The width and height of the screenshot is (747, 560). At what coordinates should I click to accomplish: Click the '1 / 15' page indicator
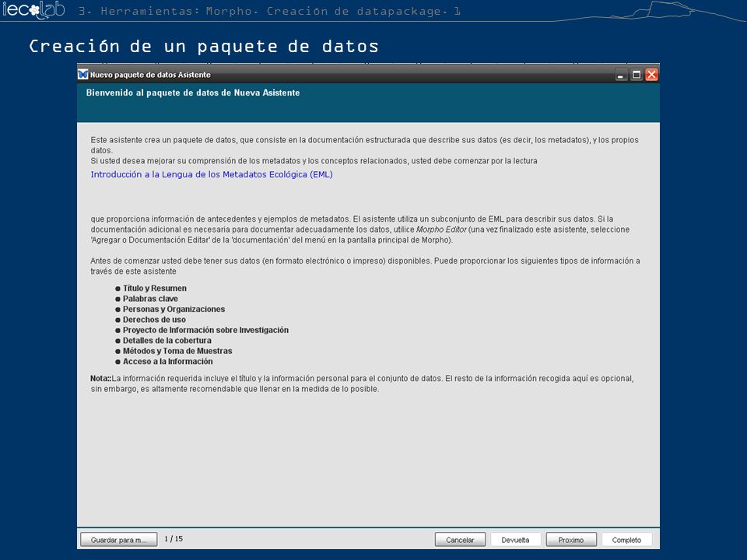174,538
